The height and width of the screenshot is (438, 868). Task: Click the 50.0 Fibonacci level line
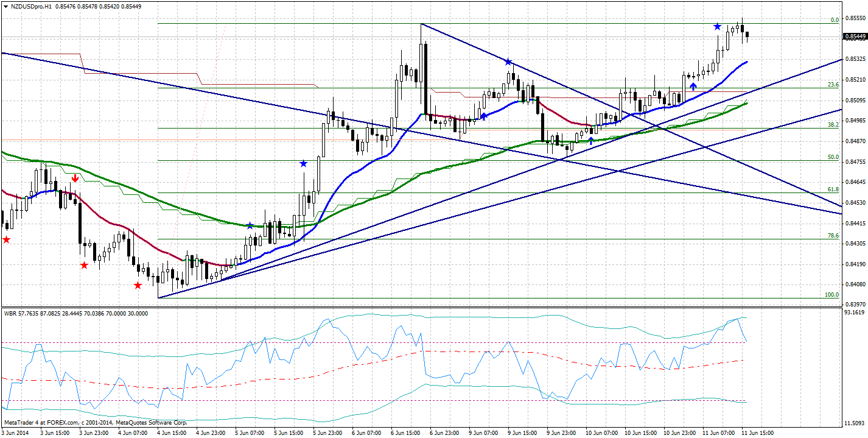pyautogui.click(x=426, y=160)
